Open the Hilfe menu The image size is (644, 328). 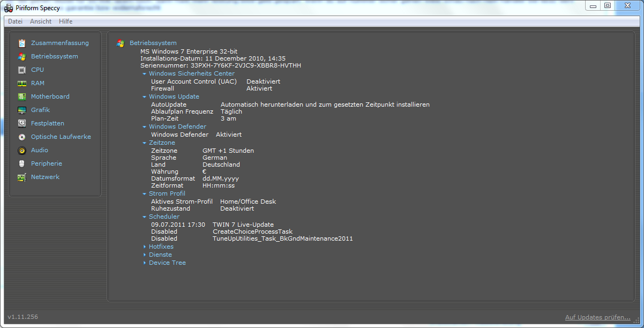(x=66, y=21)
